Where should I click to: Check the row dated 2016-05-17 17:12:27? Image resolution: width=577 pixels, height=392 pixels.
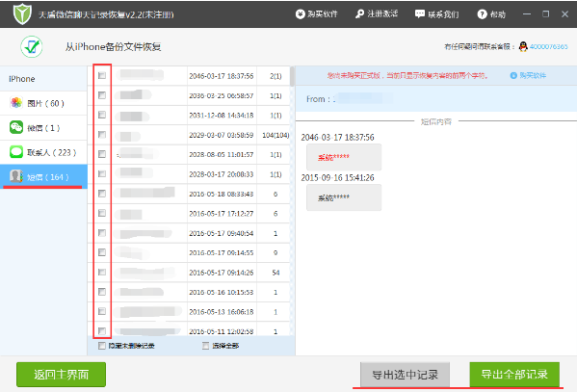click(102, 213)
